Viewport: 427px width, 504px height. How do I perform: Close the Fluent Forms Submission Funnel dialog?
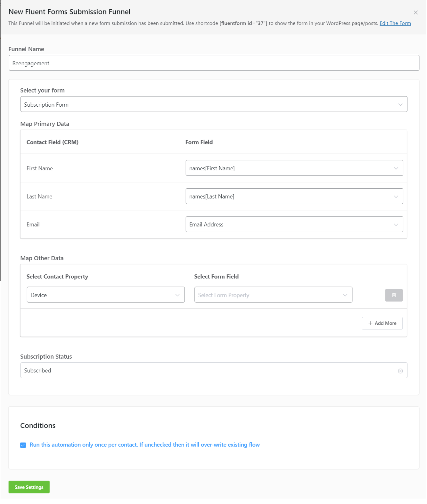click(416, 12)
